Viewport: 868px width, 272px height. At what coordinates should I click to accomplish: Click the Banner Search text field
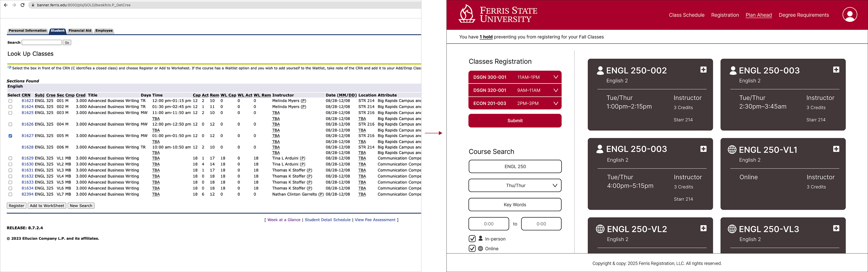42,42
